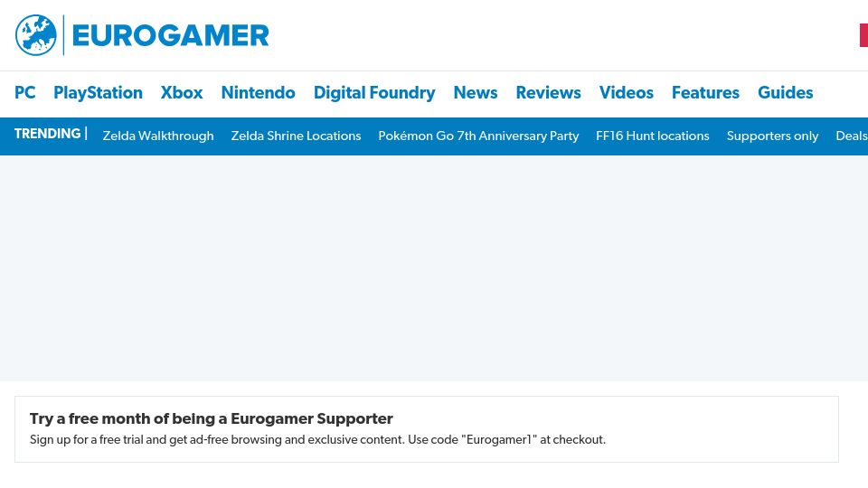Screen dimensions: 868x488
Task: Go to the Xbox section
Action: click(x=182, y=92)
